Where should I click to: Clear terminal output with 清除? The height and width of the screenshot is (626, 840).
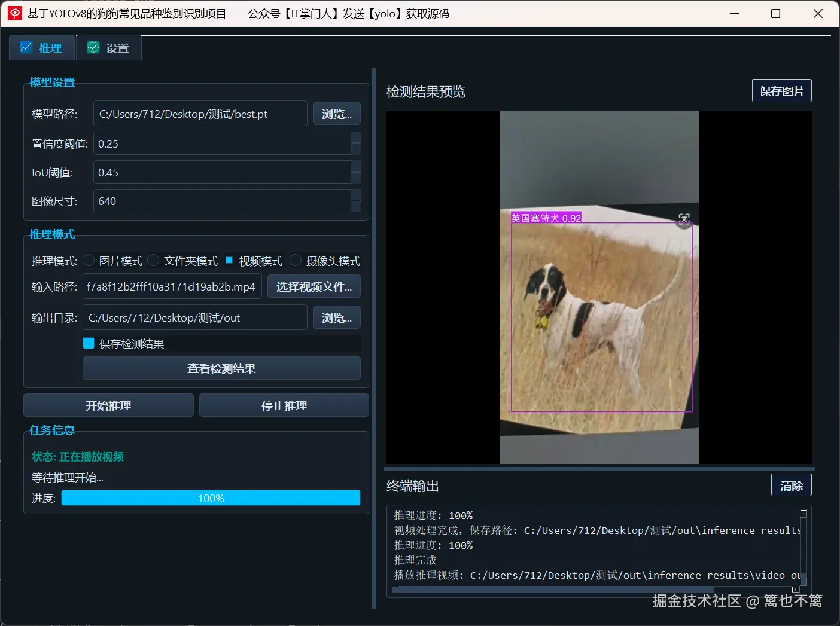coord(792,485)
